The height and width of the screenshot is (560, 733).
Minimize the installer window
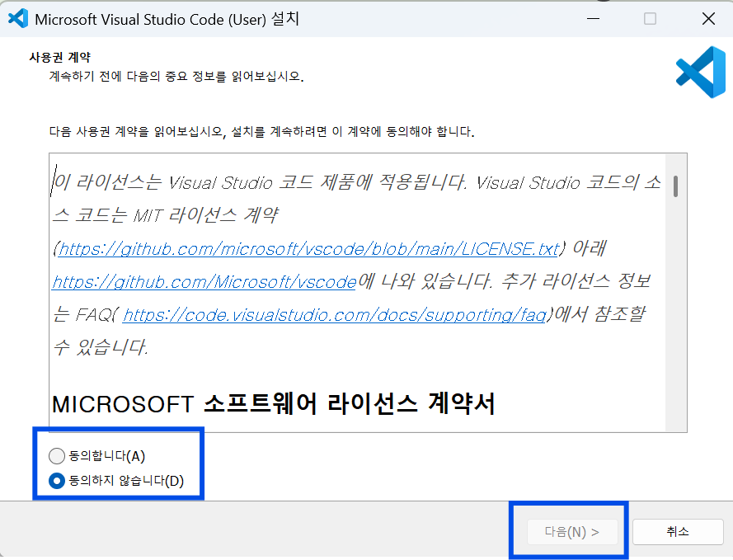pos(593,19)
